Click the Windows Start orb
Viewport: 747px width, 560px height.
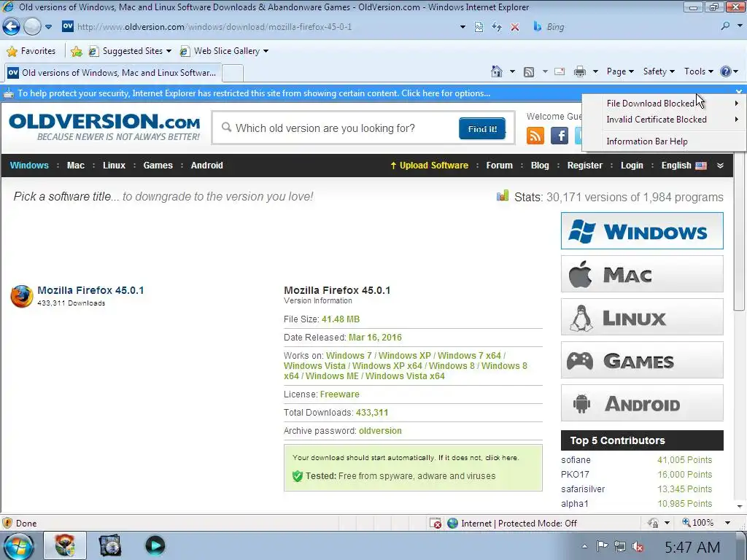point(18,546)
